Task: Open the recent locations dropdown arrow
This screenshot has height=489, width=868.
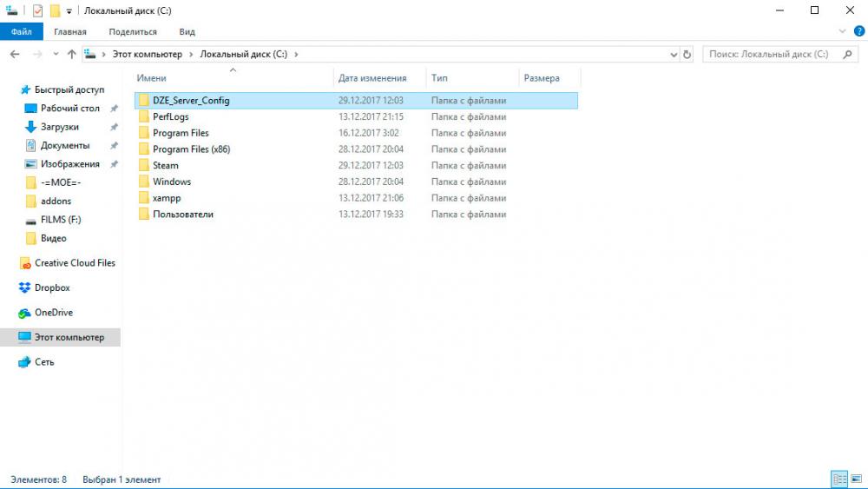Action: [x=56, y=54]
